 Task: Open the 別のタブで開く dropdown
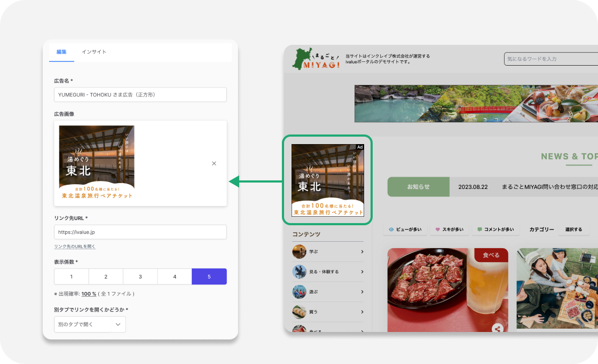(90, 324)
